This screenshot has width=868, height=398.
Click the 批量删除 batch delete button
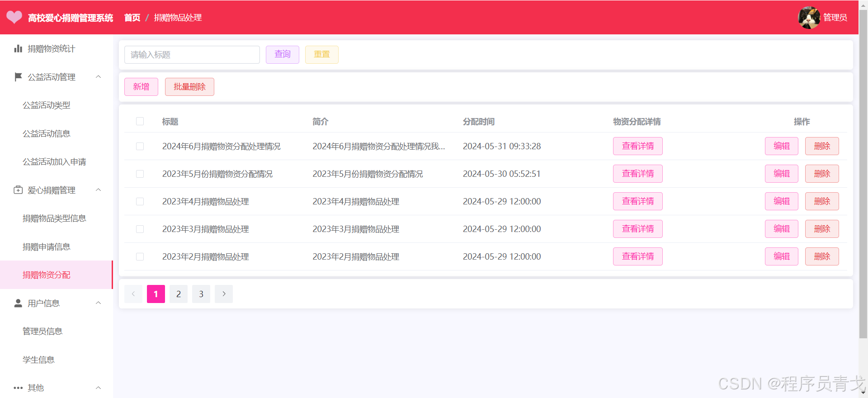tap(189, 87)
